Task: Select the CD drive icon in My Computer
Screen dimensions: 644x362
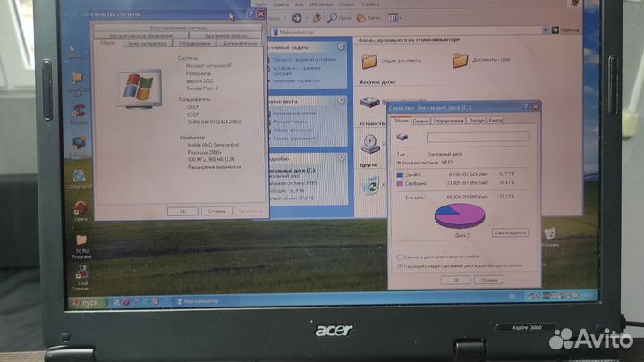Action: (370, 144)
